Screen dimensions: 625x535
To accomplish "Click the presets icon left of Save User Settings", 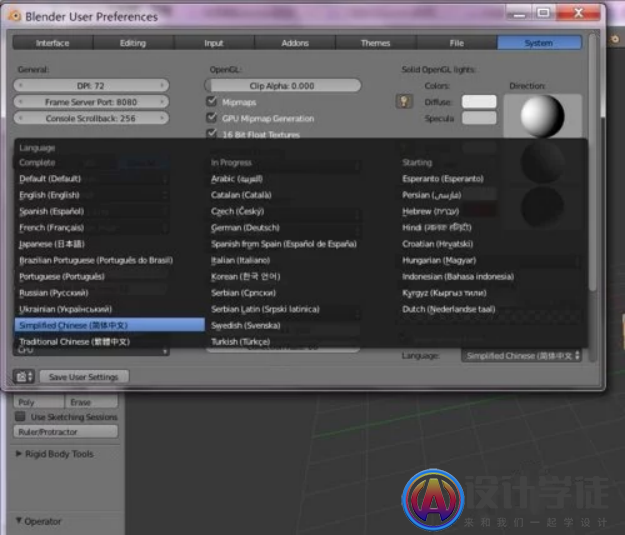I will point(24,376).
